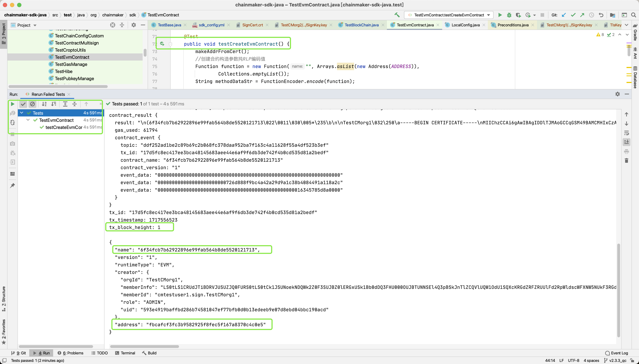Click the Build project hammer icon
Screen dimensions: 639x364
pyautogui.click(x=397, y=15)
